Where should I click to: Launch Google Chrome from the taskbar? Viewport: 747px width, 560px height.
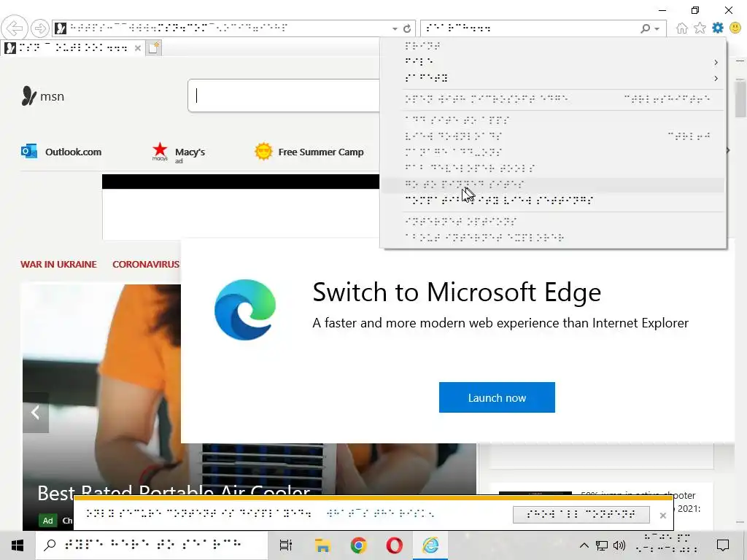(x=358, y=545)
